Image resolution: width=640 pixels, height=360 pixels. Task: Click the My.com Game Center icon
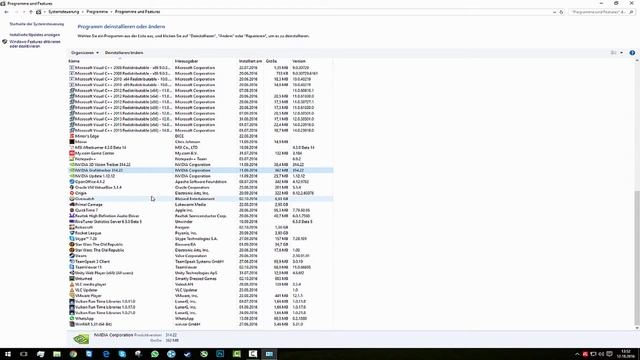coord(72,153)
